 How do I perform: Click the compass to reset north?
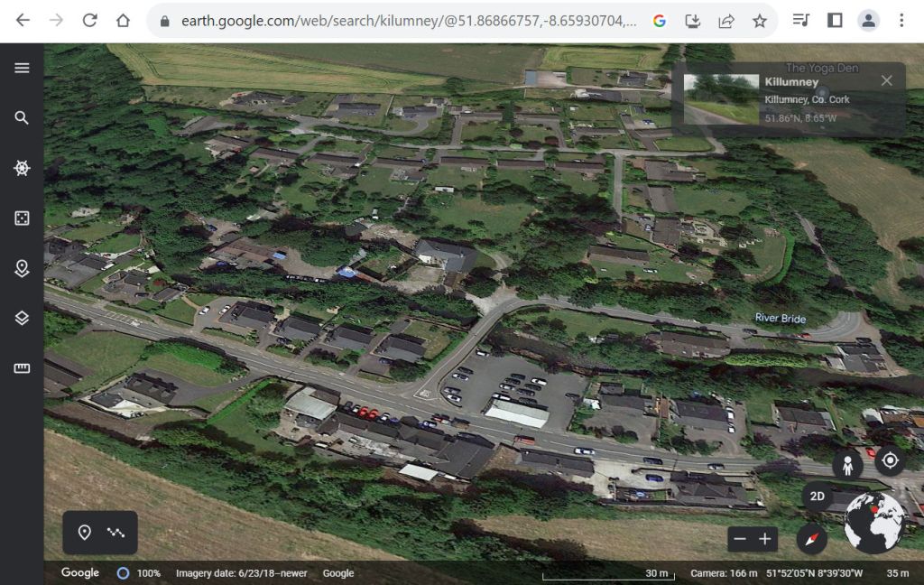[x=812, y=539]
